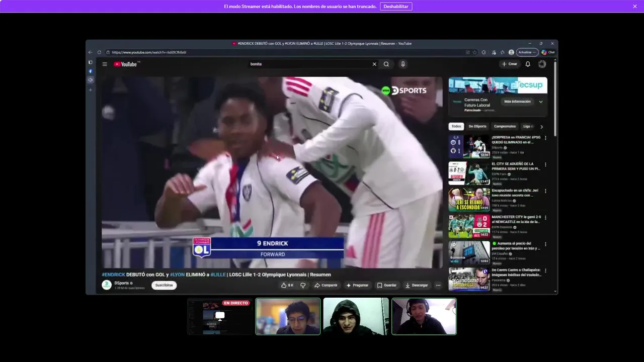
Task: Like the video with thumbs up
Action: click(x=287, y=285)
